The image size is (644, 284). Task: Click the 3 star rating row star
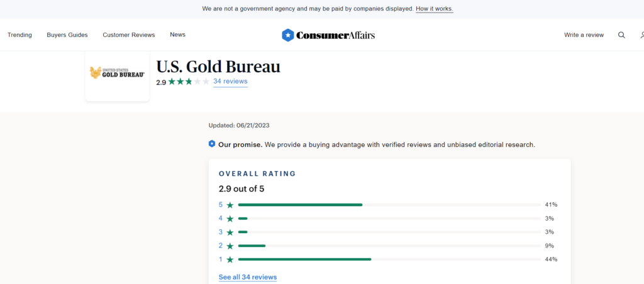pos(230,232)
